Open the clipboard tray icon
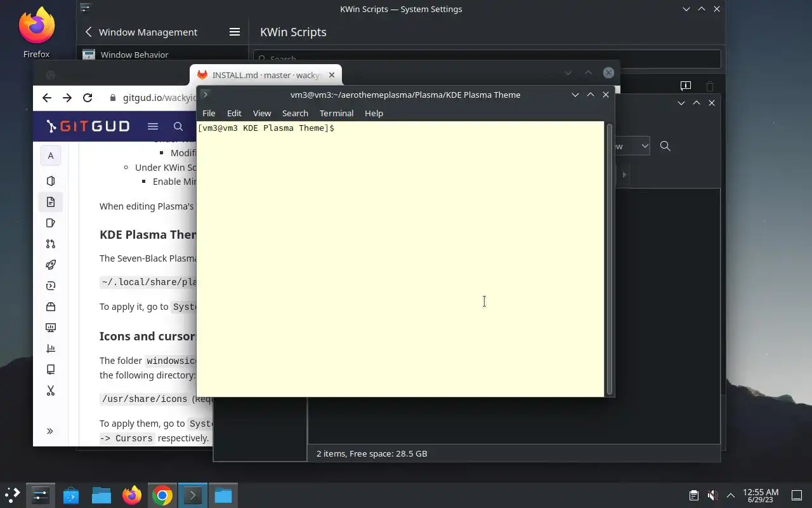 pos(694,495)
